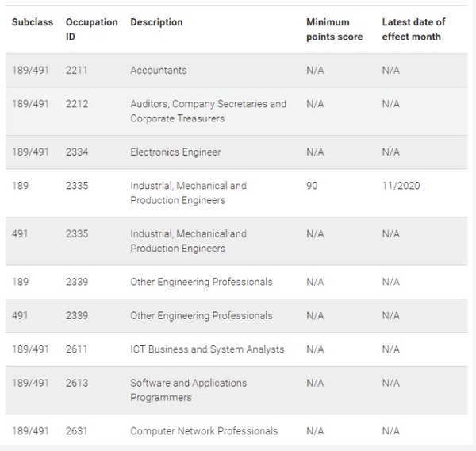Click the 11/2020 date of effect cell
This screenshot has height=451, width=476.
coord(401,186)
